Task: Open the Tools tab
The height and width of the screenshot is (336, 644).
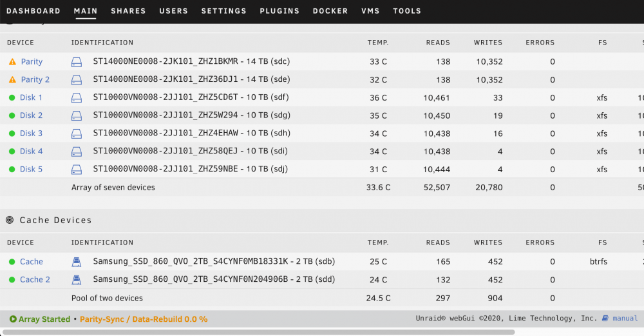Action: click(x=407, y=11)
